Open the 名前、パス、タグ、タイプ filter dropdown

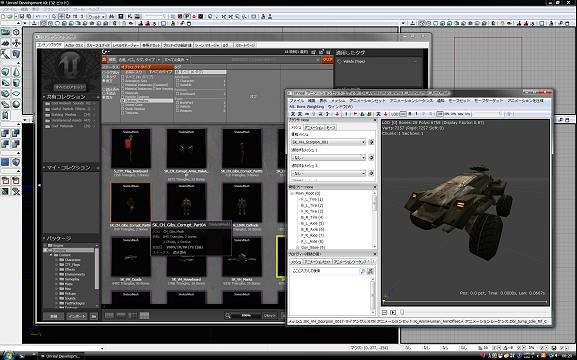point(140,59)
